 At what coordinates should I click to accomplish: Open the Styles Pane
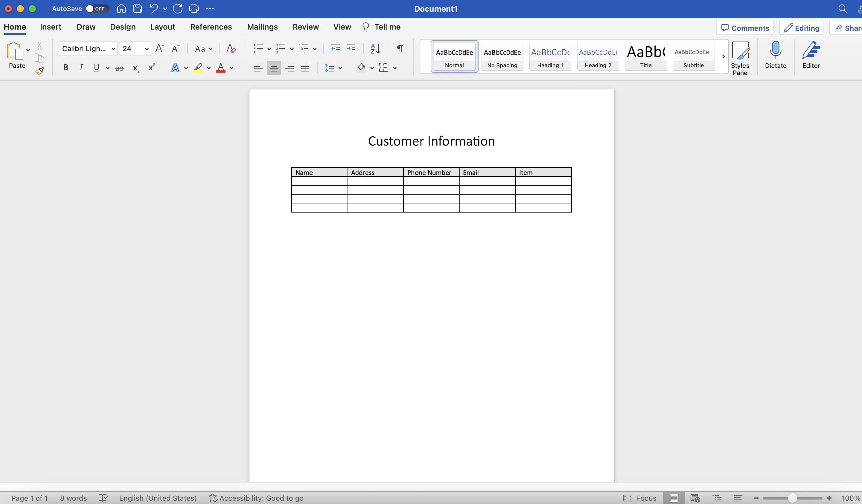740,58
